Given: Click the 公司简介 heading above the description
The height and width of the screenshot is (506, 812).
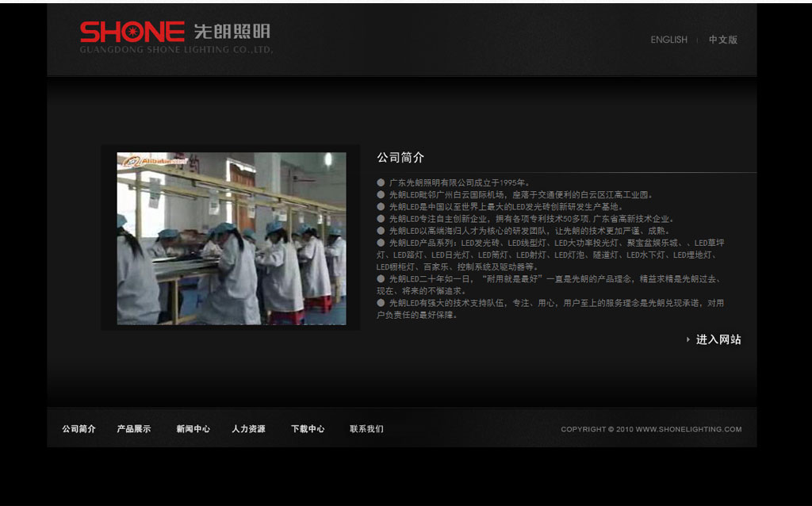Looking at the screenshot, I should [x=400, y=158].
